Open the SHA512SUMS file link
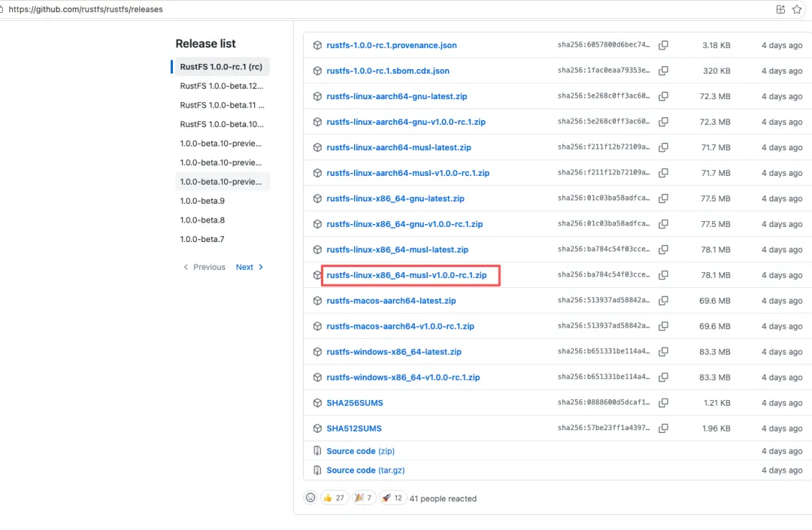The image size is (812, 530). (x=353, y=428)
